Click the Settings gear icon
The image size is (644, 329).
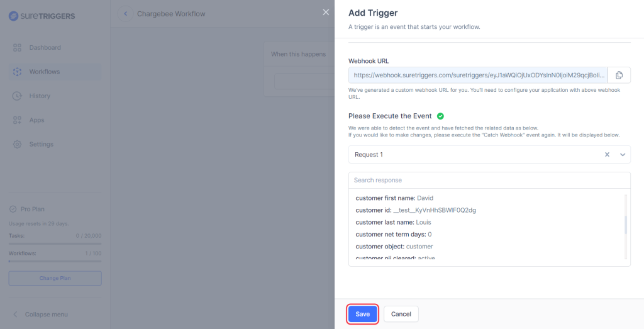point(17,144)
